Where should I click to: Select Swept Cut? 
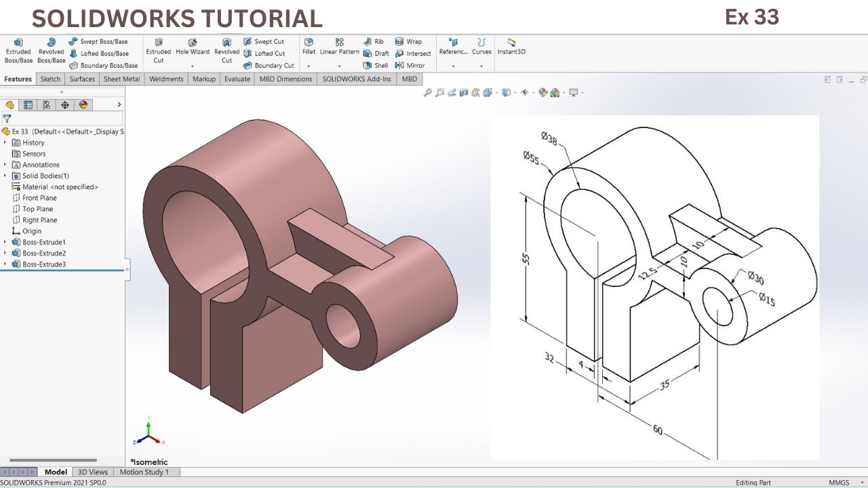click(264, 41)
